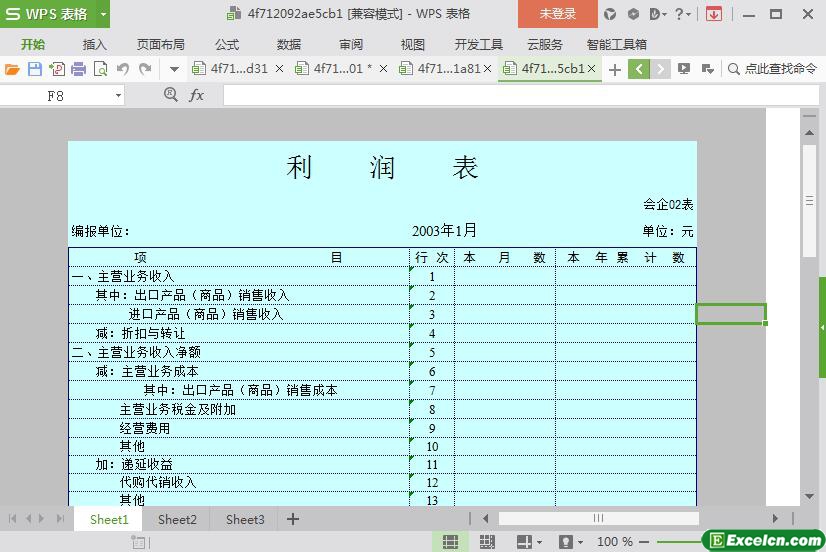The image size is (826, 552).
Task: Switch to page break preview view
Action: 487,541
